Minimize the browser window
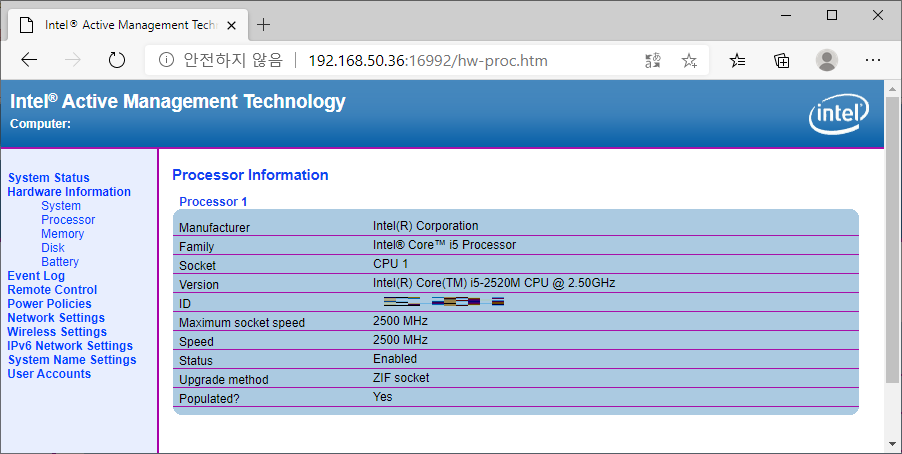Screen dimensions: 902x454 pos(786,16)
